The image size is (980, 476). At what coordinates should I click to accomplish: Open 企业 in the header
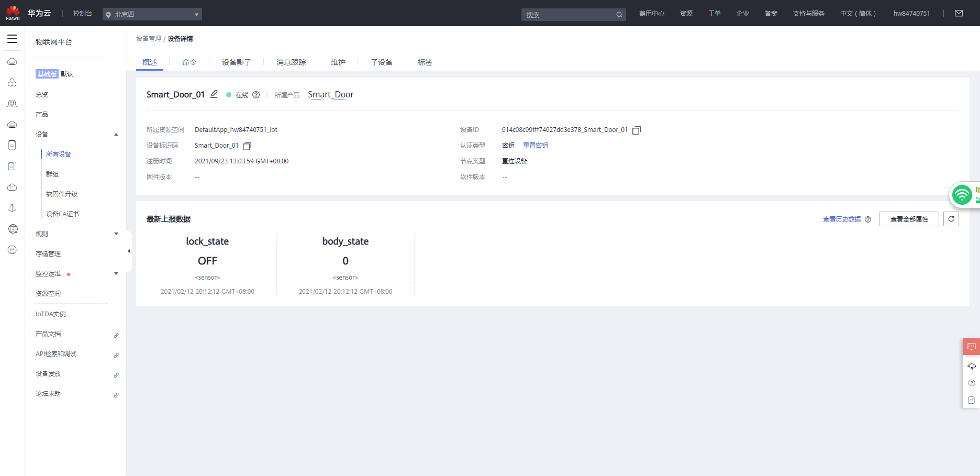[743, 14]
